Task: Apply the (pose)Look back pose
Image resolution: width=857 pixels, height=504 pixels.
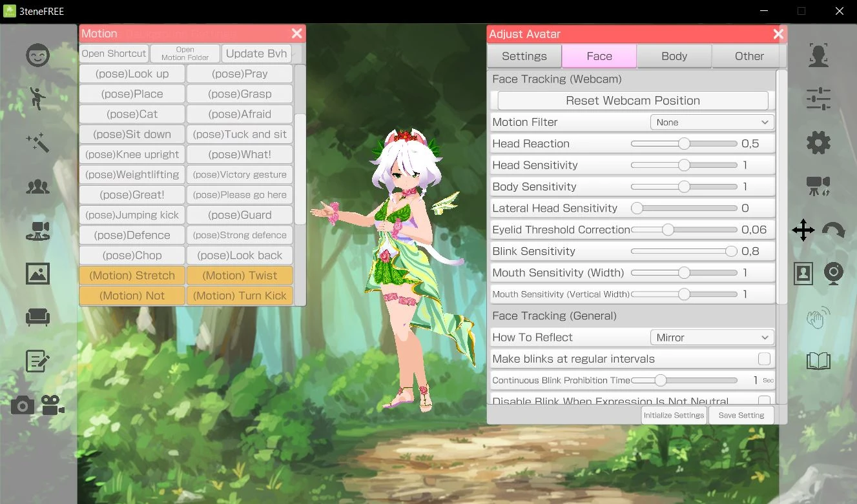Action: click(x=240, y=255)
